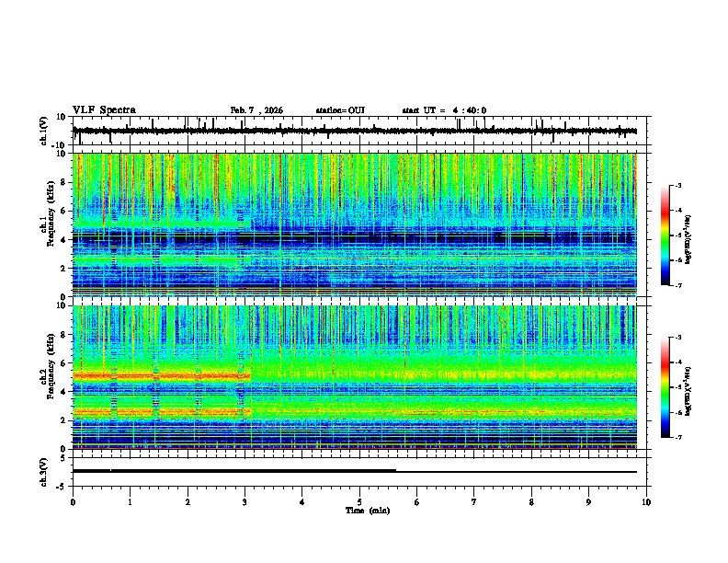Screen dimensions: 728x563
Task: Click the time axis tick label "8"
Action: 531,502
